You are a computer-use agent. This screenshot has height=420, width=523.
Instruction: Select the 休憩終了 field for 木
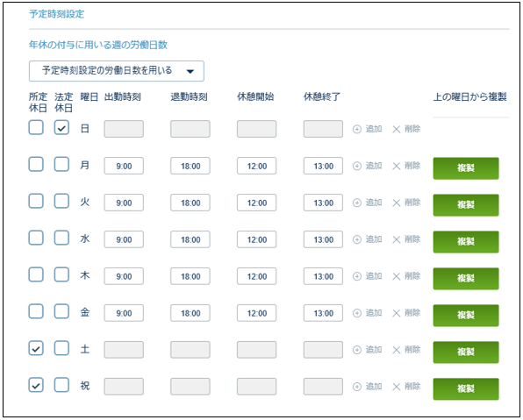pos(323,276)
